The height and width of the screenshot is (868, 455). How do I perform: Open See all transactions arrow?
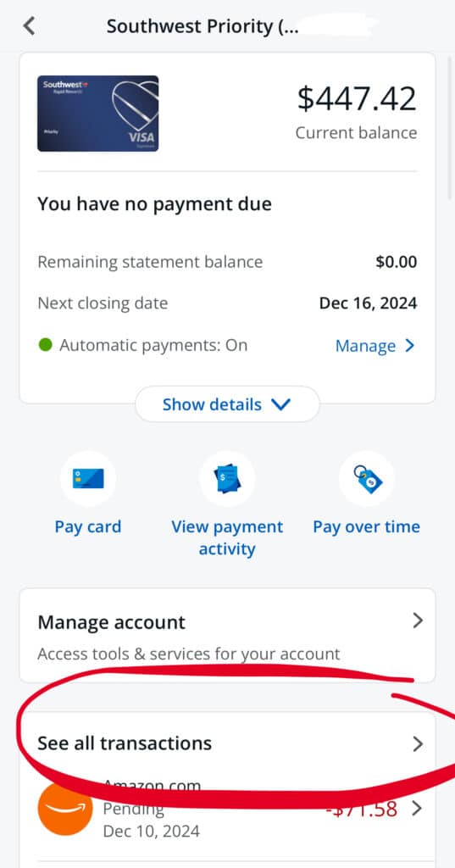[x=418, y=743]
